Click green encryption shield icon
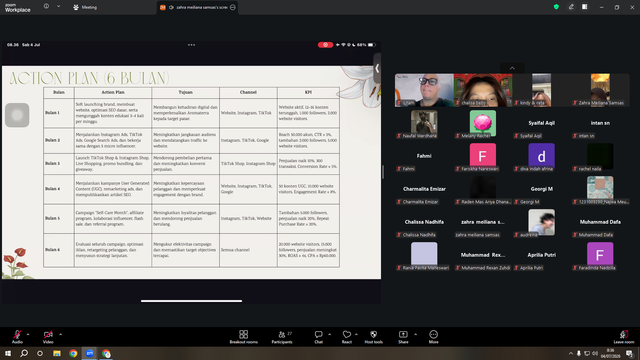 pyautogui.click(x=556, y=7)
